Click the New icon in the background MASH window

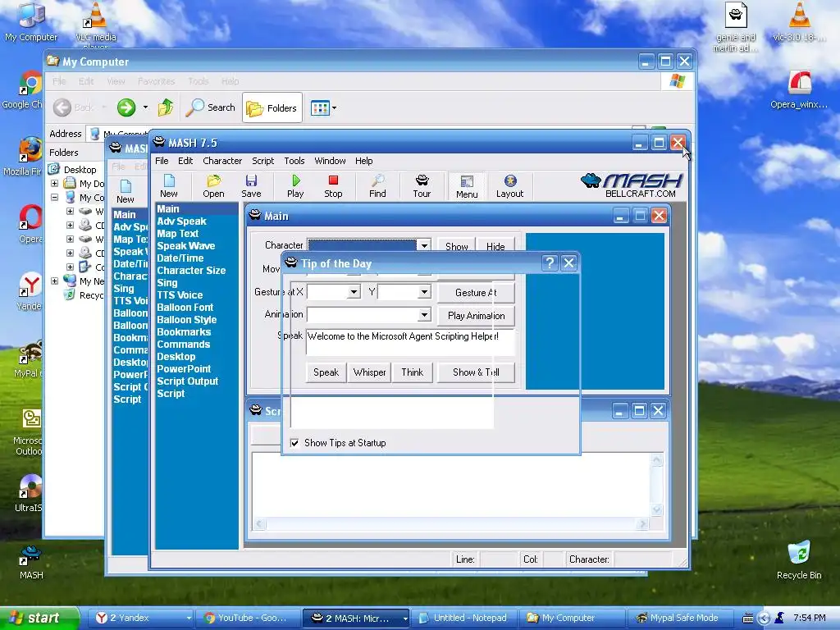coord(126,191)
